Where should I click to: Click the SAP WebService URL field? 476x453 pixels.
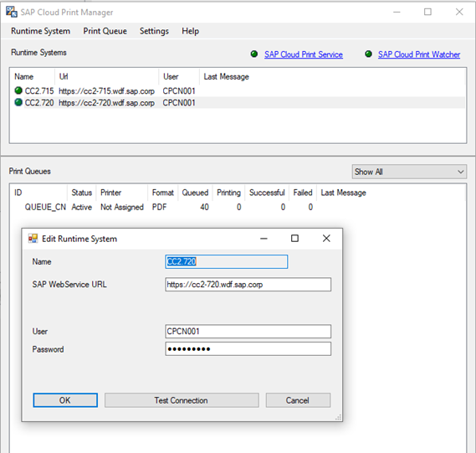pos(248,285)
